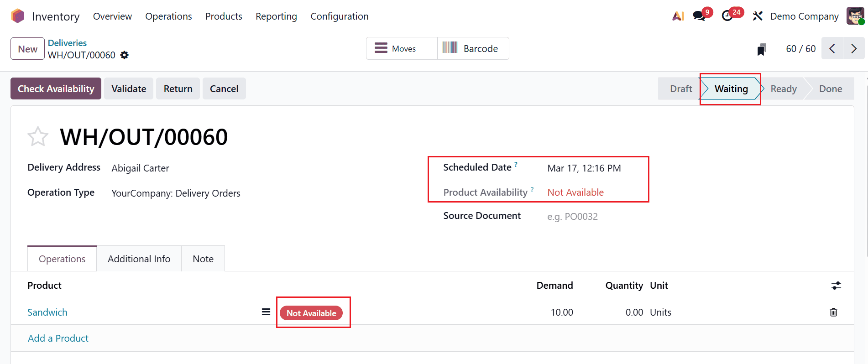The width and height of the screenshot is (868, 364).
Task: Delete the Sandwich line with trash icon
Action: tap(833, 312)
